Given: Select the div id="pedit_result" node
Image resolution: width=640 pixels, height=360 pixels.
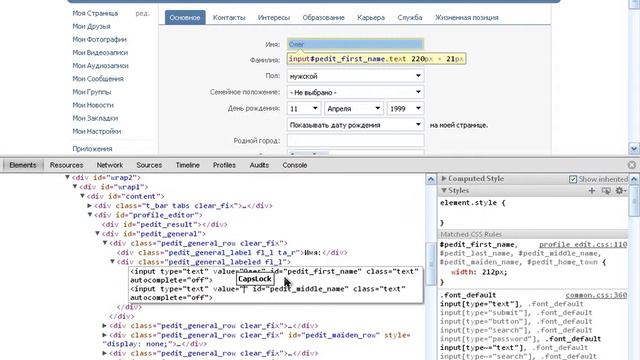Looking at the screenshot, I should pos(164,224).
